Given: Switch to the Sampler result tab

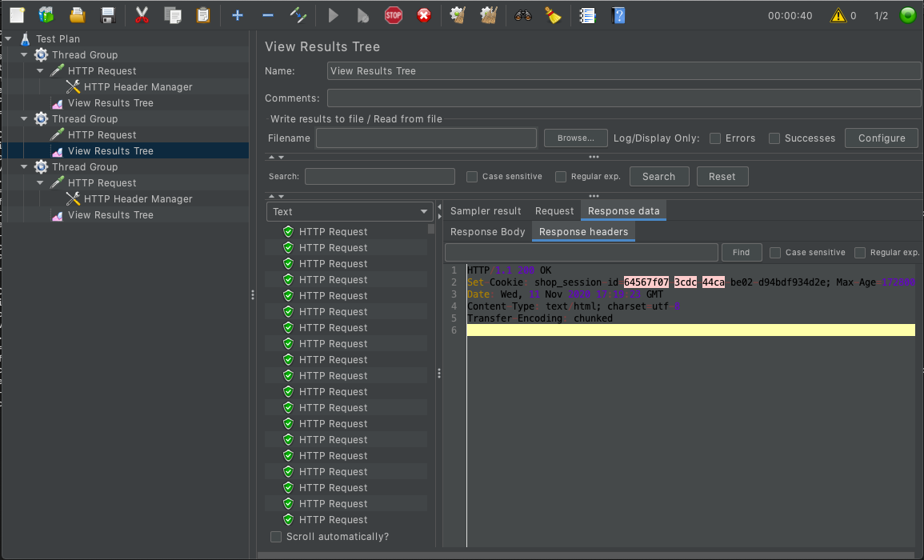Looking at the screenshot, I should 486,210.
